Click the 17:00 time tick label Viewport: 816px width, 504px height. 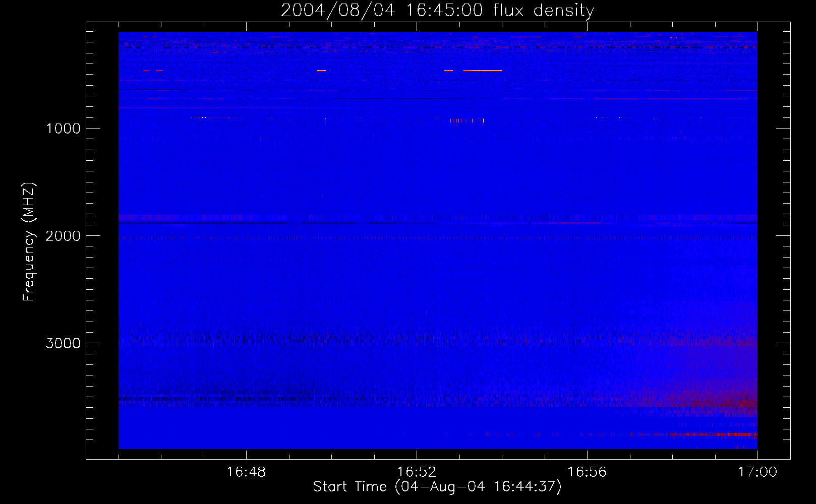click(x=757, y=472)
